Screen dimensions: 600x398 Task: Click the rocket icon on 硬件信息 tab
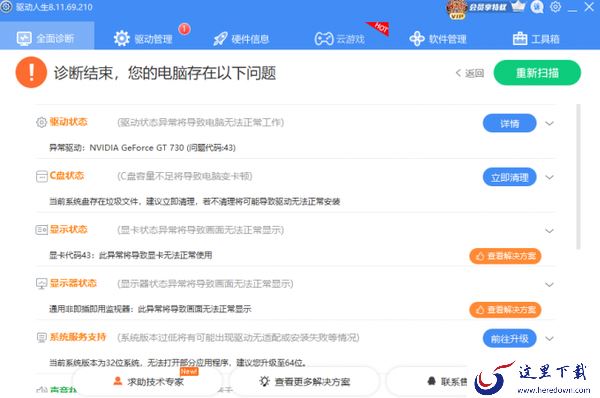220,39
